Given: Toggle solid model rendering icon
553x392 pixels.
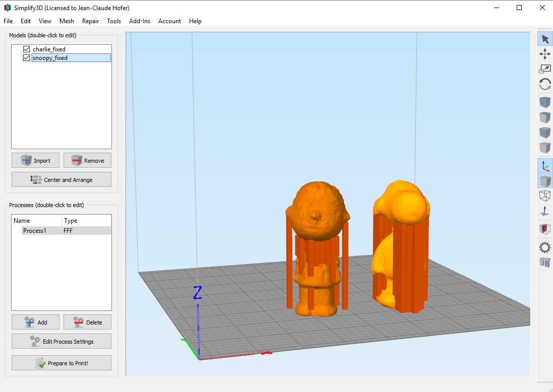Looking at the screenshot, I should click(x=545, y=181).
